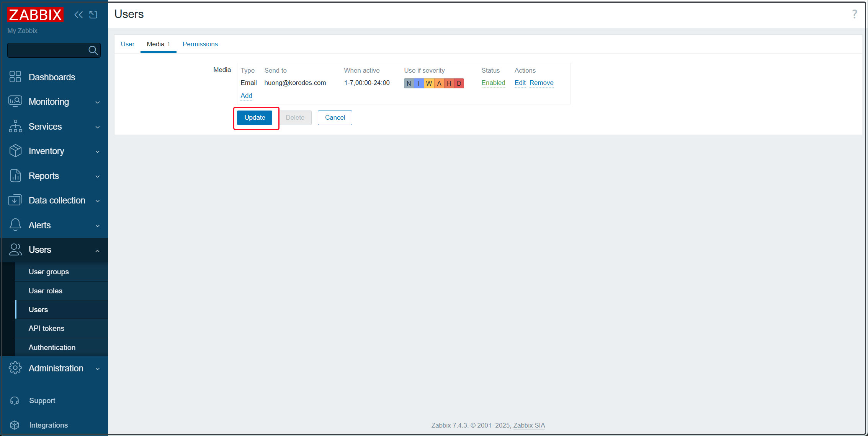Click the red Disaster severity swatch
The image size is (868, 436).
coord(459,83)
